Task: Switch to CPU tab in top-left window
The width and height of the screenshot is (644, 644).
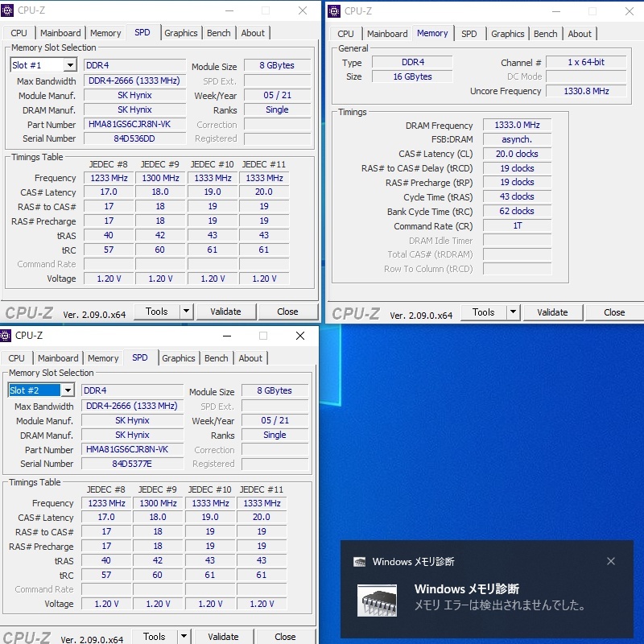Action: pos(19,33)
